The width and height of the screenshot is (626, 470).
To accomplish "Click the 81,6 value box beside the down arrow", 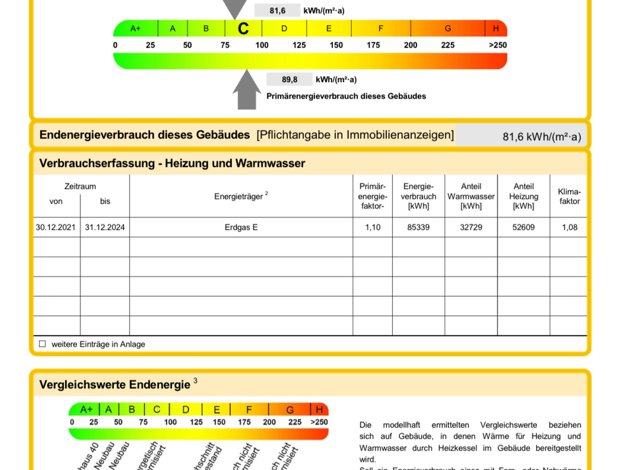I will (x=277, y=10).
